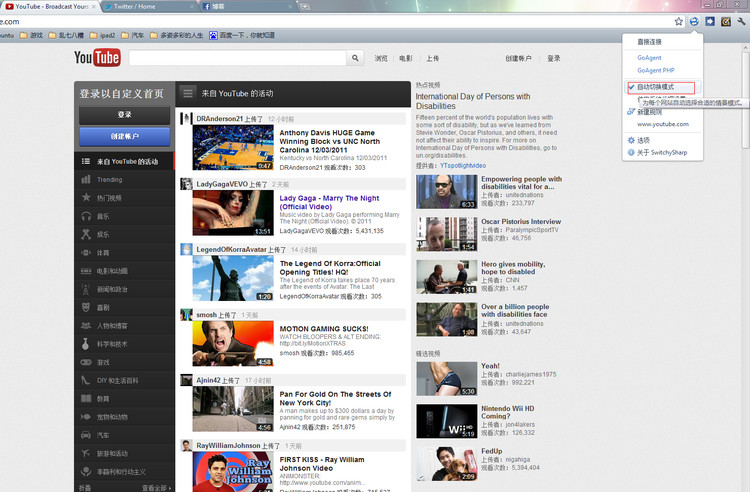
Task: Switch to the Facebook browser tab
Action: coord(247,6)
